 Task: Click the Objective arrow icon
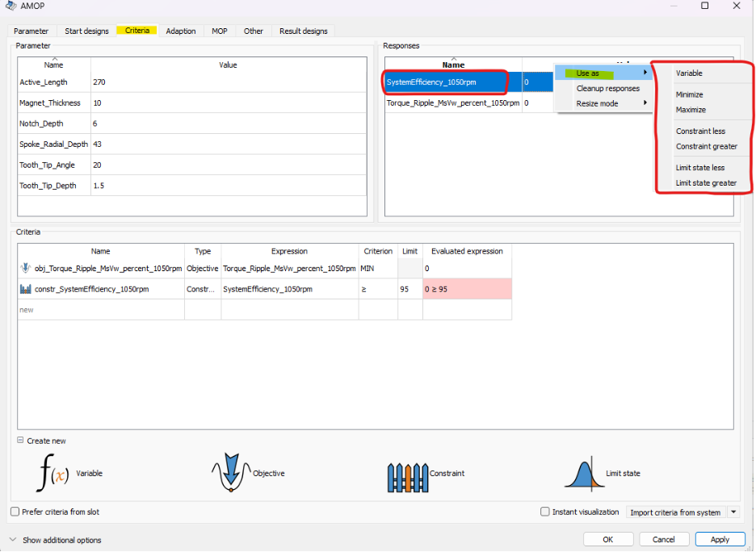(231, 473)
